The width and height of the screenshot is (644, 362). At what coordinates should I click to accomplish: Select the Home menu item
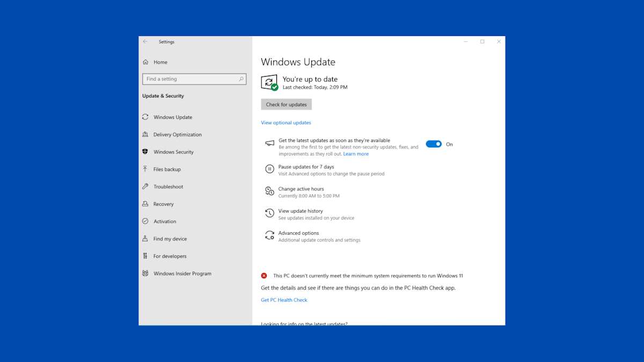[159, 62]
